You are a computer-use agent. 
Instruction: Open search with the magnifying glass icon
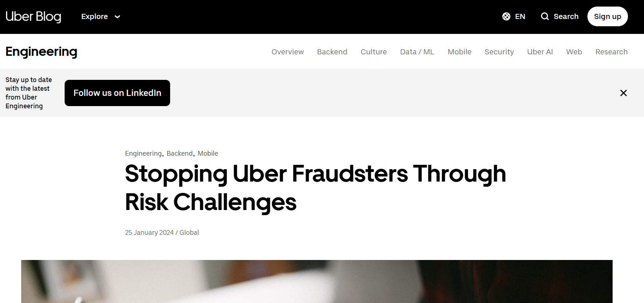coord(545,16)
